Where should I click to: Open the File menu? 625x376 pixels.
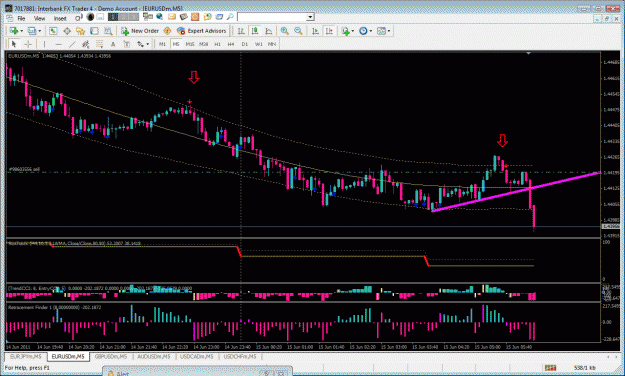pyautogui.click(x=21, y=18)
